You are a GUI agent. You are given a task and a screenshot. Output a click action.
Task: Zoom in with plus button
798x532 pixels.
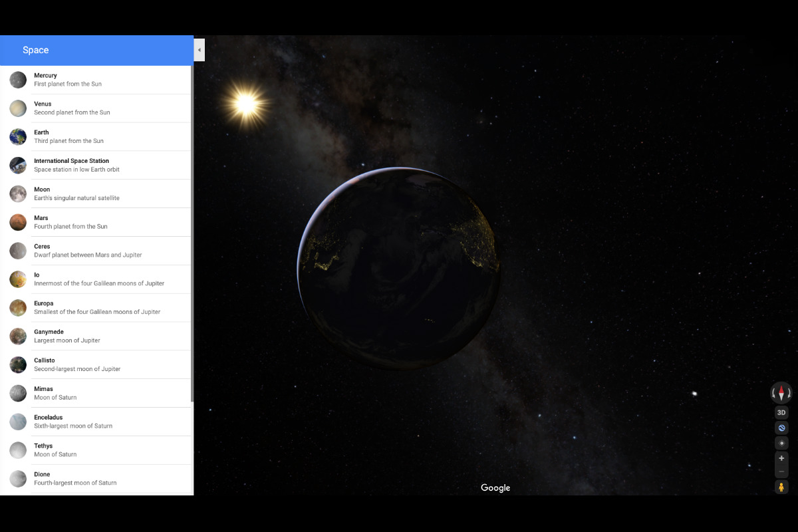point(781,458)
